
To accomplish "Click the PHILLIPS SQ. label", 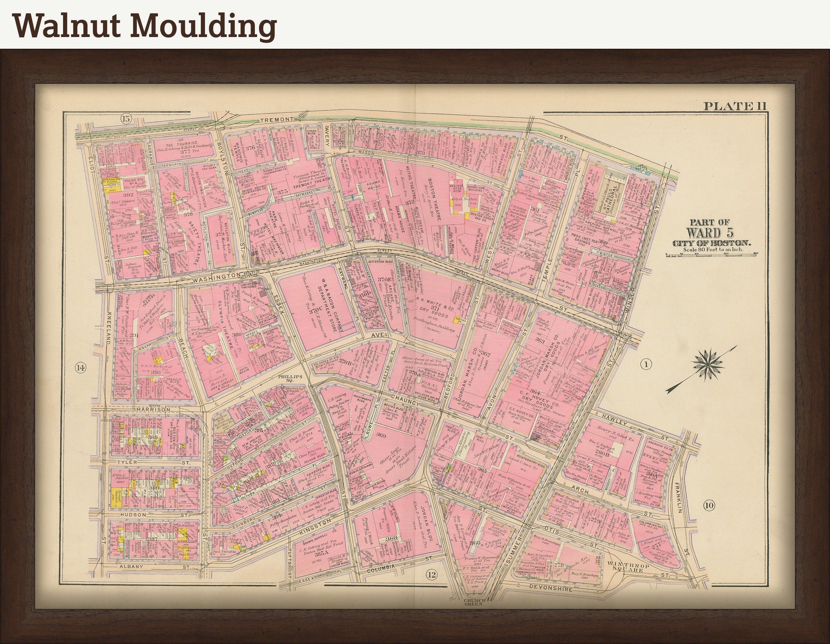I will [x=290, y=378].
